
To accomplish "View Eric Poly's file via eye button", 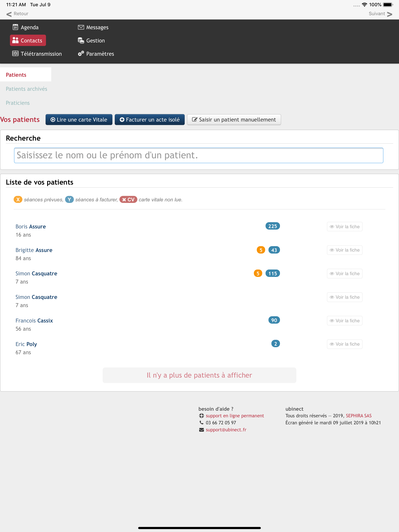I will click(x=344, y=344).
